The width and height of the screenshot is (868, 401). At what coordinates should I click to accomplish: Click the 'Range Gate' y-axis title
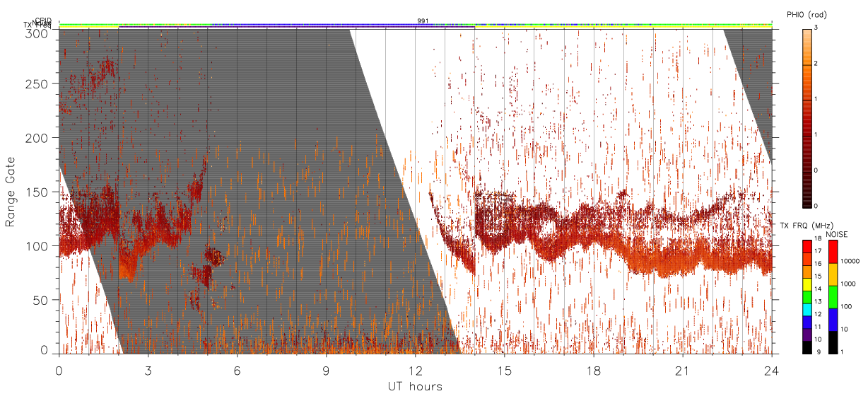pyautogui.click(x=11, y=192)
